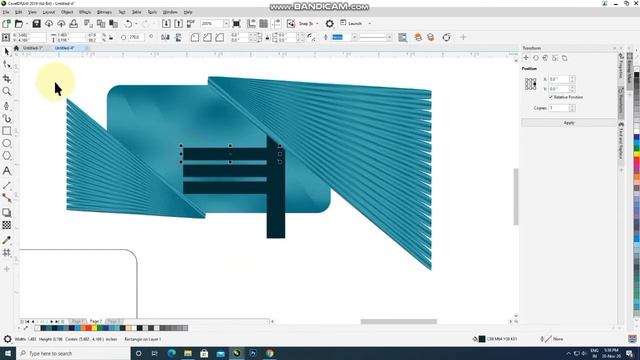This screenshot has width=640, height=360.
Task: Open the Object menu
Action: point(67,12)
